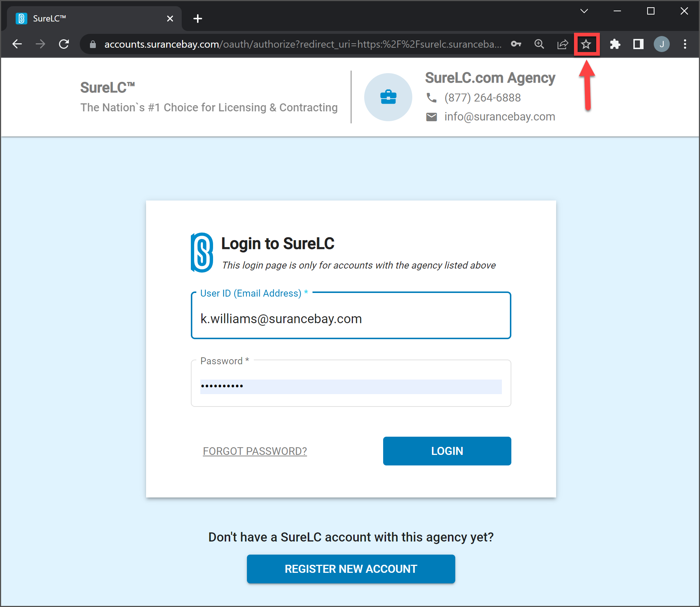View site info lock icon

(93, 44)
